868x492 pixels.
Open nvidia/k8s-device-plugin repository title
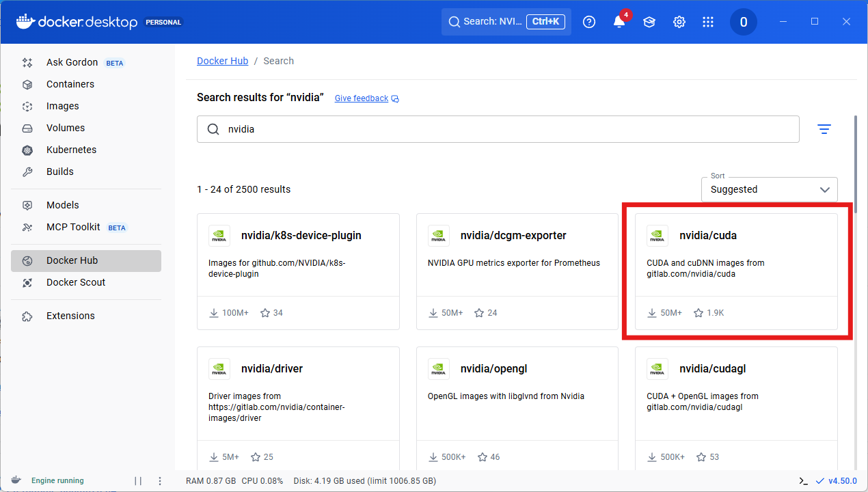pos(301,235)
